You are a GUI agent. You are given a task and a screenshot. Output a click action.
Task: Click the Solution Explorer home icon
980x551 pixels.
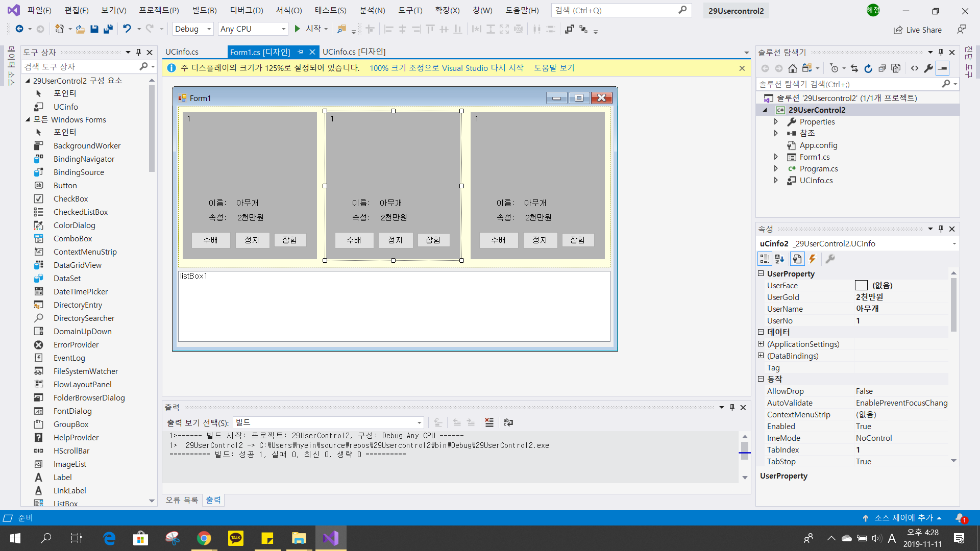[792, 68]
